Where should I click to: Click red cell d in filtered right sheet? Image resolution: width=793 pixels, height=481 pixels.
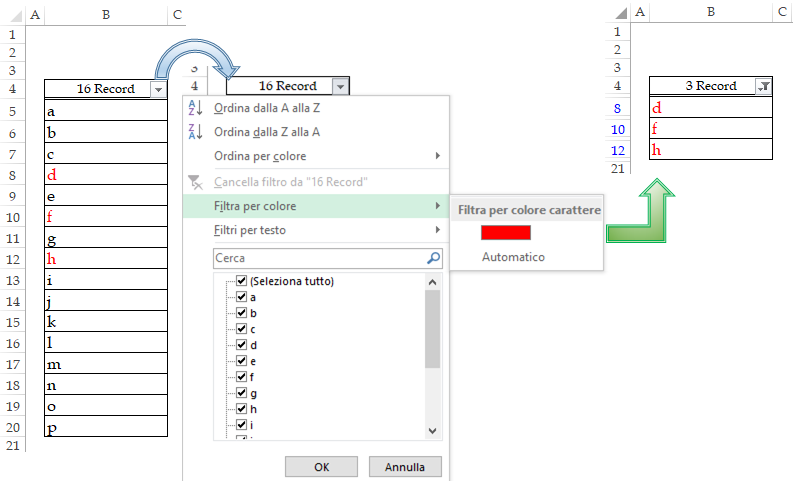pos(711,108)
